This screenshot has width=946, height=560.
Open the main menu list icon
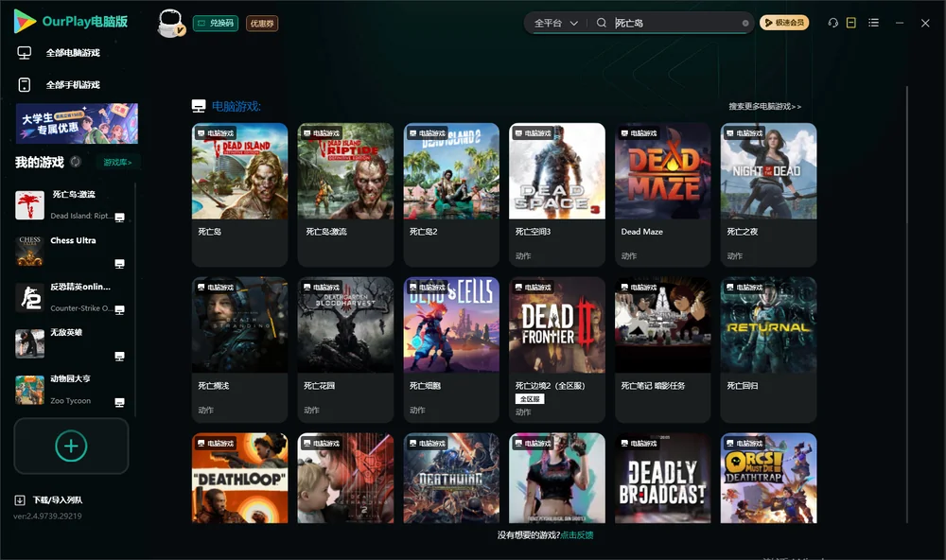[873, 23]
